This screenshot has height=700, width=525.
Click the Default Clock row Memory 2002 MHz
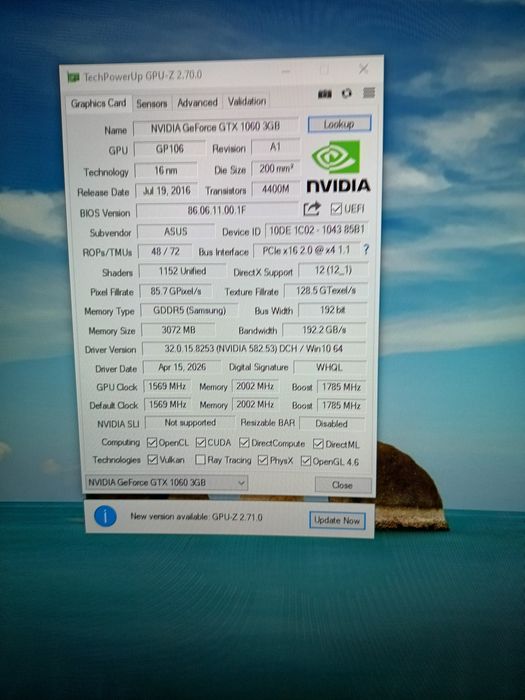tap(255, 404)
